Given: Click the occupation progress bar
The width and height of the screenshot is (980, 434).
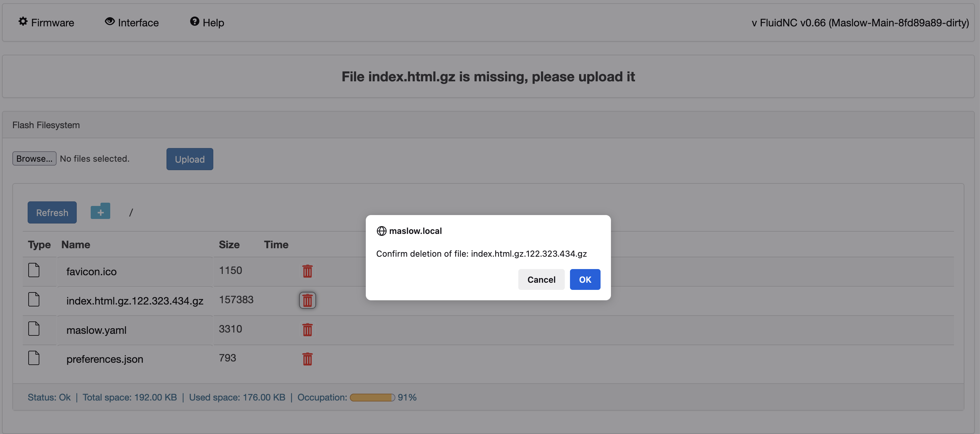Looking at the screenshot, I should [372, 398].
